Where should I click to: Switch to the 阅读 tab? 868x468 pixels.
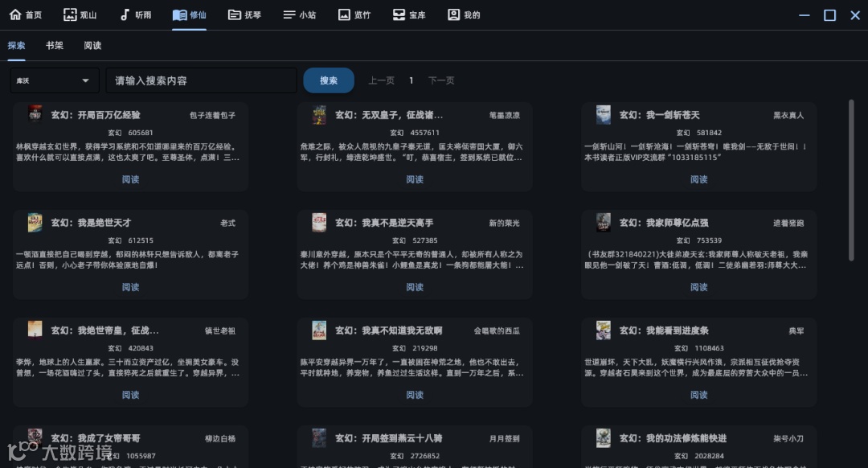pos(92,45)
